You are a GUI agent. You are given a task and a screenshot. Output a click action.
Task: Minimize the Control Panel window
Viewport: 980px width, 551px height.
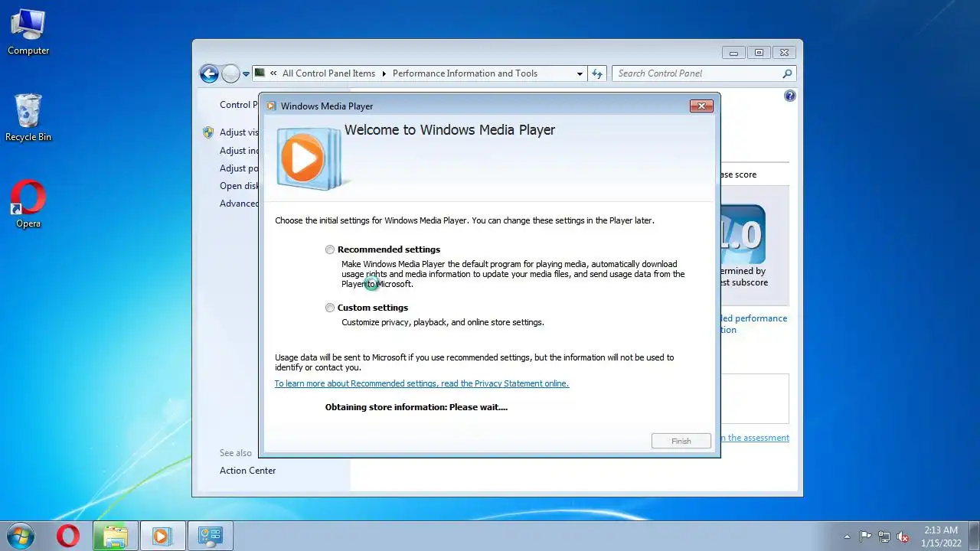[x=733, y=53]
